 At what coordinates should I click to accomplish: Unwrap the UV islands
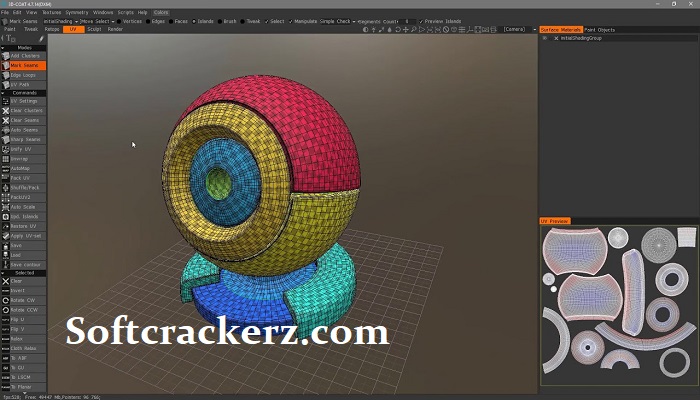23,159
